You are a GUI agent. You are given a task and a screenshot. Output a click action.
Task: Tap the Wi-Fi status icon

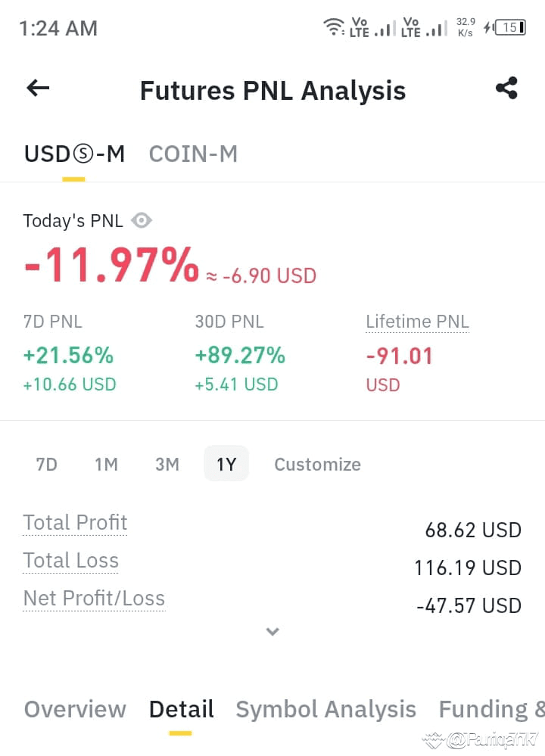[333, 27]
